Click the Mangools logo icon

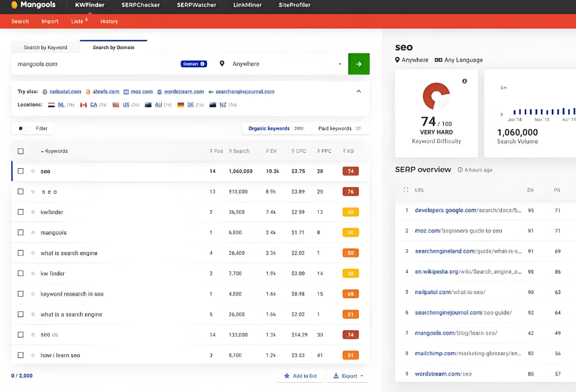pyautogui.click(x=15, y=5)
